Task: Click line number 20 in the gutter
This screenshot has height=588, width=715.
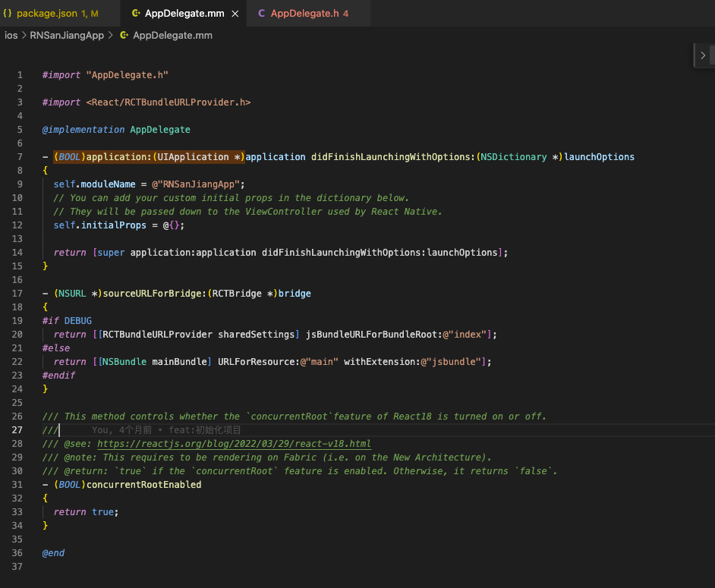Action: pos(17,334)
